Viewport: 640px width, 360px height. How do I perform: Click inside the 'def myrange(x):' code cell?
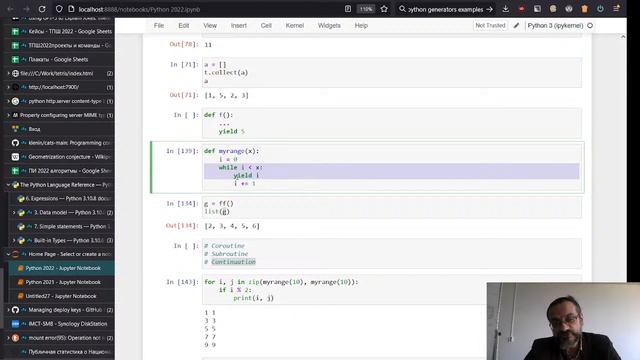click(x=391, y=167)
